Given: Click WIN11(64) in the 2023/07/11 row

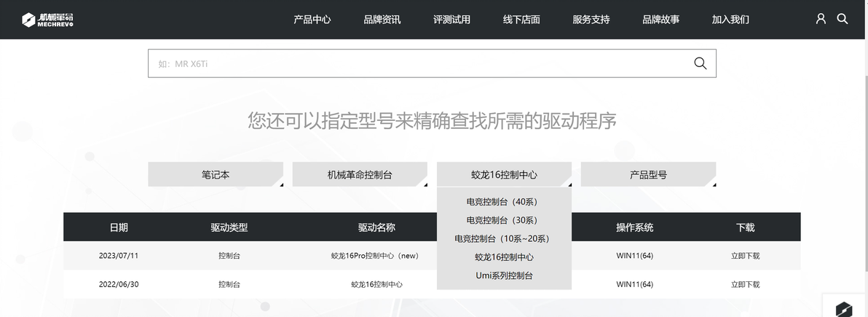Looking at the screenshot, I should point(635,256).
